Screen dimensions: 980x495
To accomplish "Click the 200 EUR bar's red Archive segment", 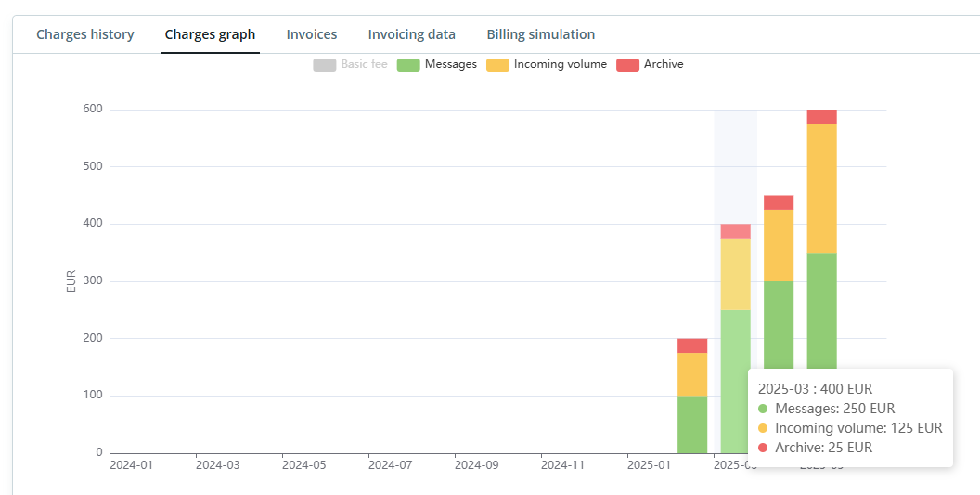I will [x=692, y=345].
